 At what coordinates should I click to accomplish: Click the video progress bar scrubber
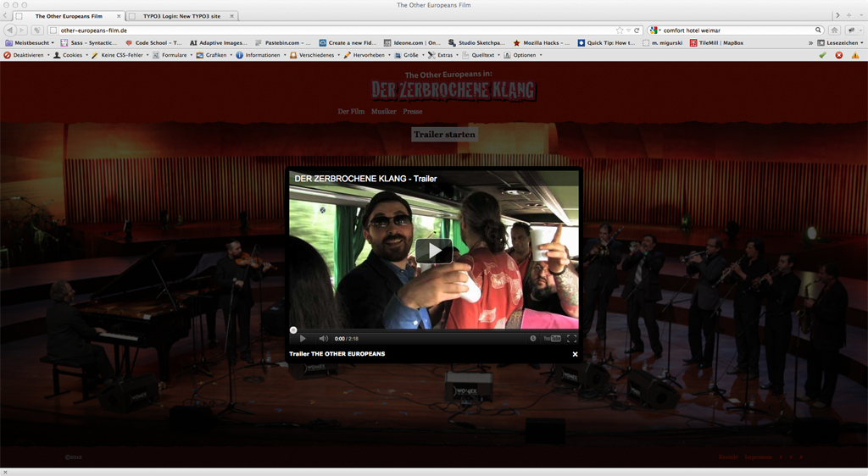click(293, 329)
